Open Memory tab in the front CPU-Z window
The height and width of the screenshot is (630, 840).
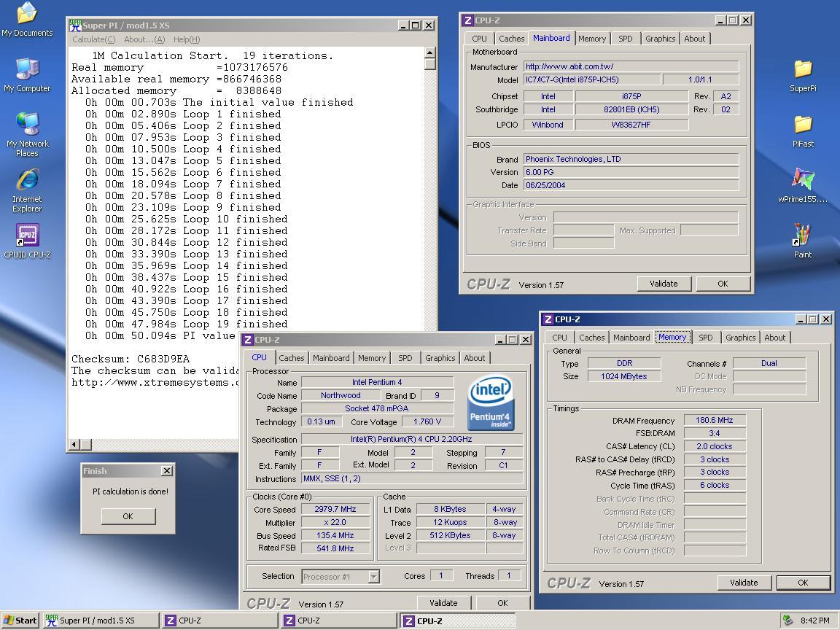tap(372, 358)
